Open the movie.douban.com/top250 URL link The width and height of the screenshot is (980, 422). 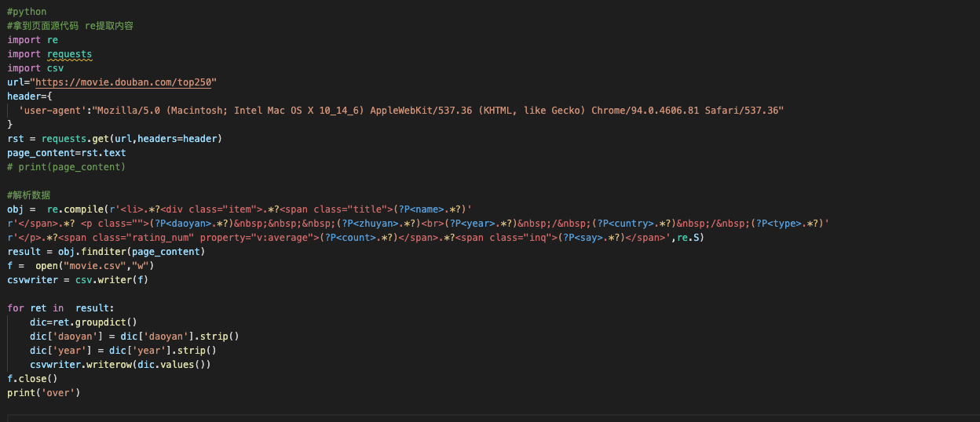(123, 82)
